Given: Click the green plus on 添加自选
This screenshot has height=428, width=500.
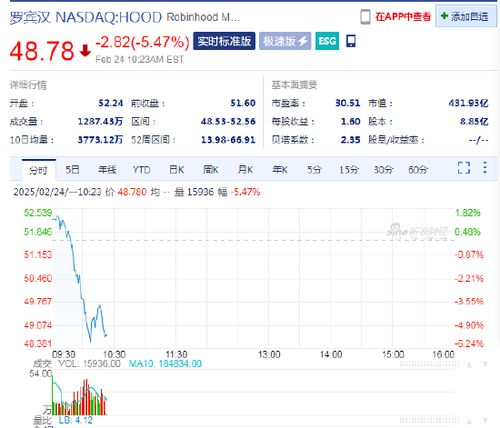Looking at the screenshot, I should [444, 16].
